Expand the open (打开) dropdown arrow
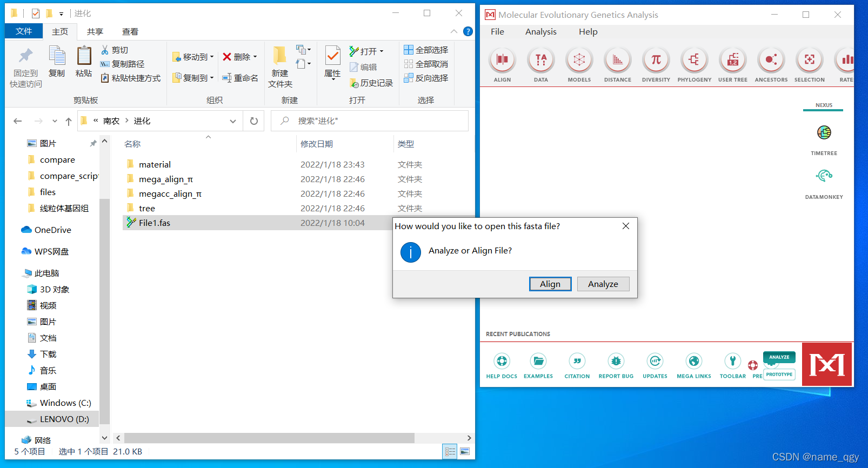The height and width of the screenshot is (468, 868). pos(382,51)
